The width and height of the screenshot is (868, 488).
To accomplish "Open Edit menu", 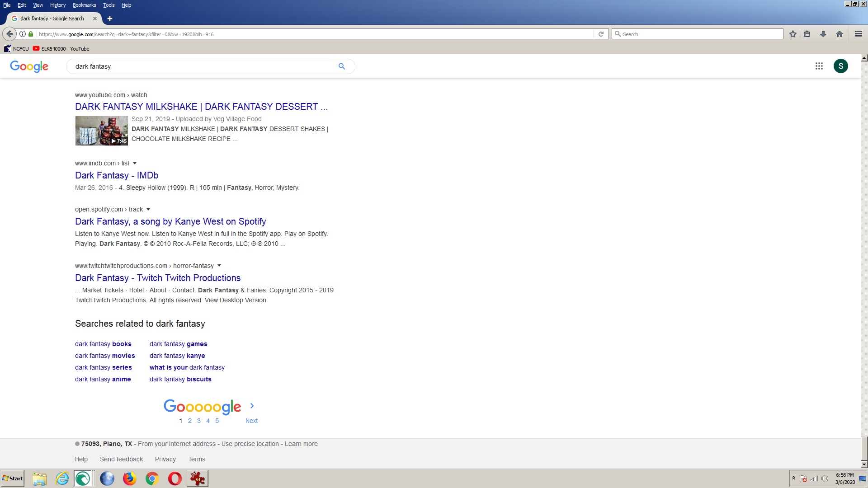I will pyautogui.click(x=22, y=5).
